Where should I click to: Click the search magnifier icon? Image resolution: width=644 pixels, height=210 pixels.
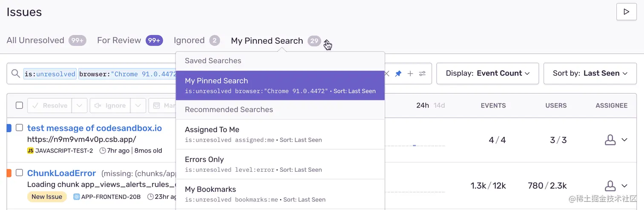coord(15,74)
